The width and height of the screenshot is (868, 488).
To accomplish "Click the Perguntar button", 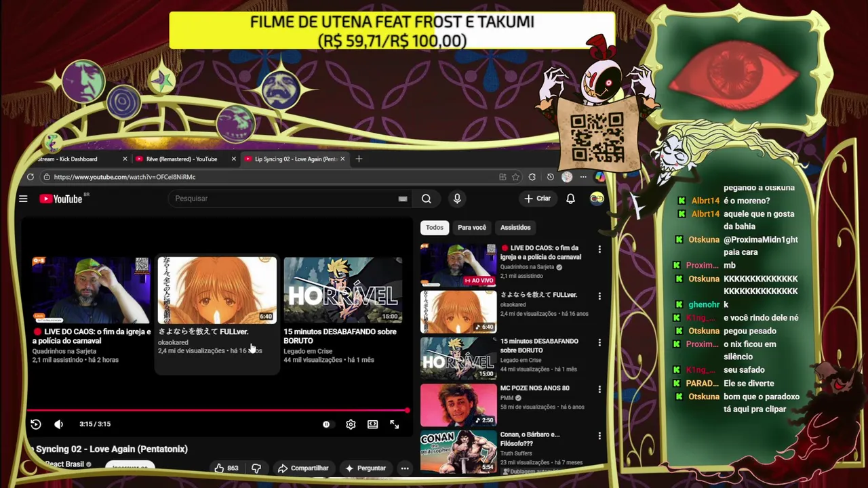I will (x=366, y=468).
